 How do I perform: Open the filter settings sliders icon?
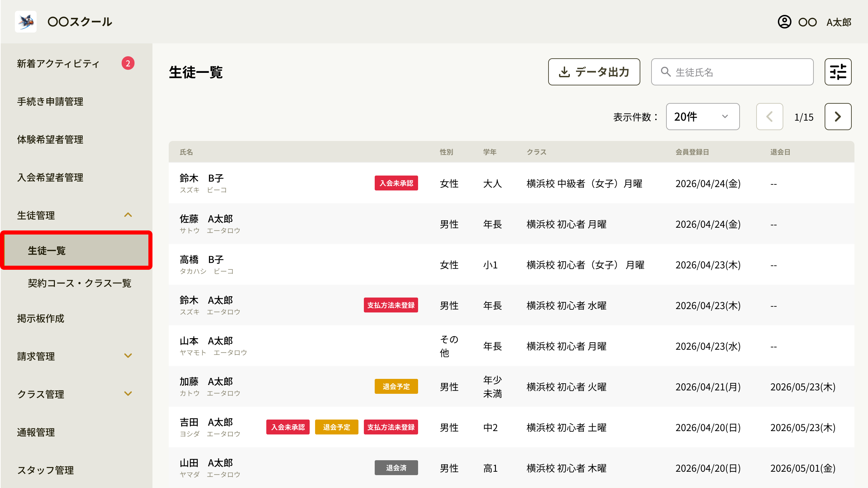tap(838, 72)
